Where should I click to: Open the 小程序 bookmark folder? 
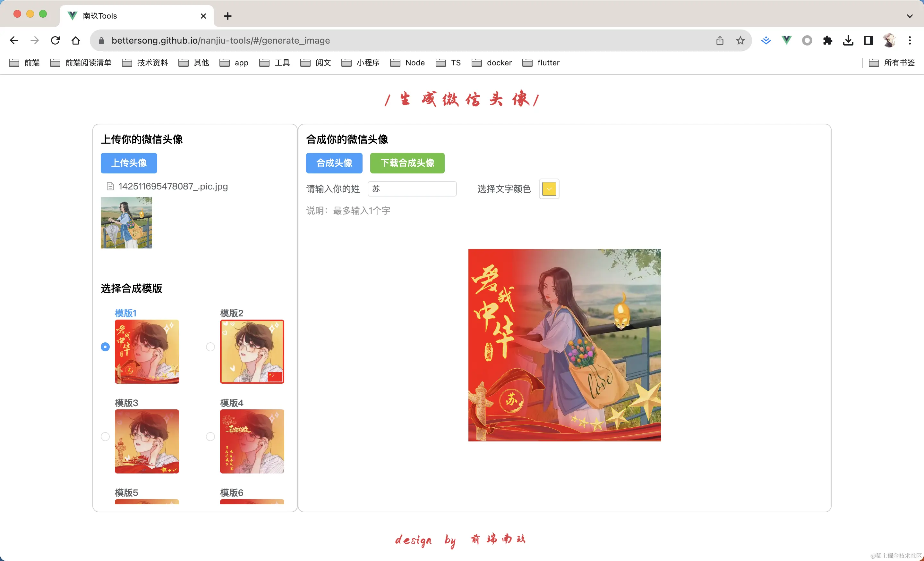pos(361,63)
